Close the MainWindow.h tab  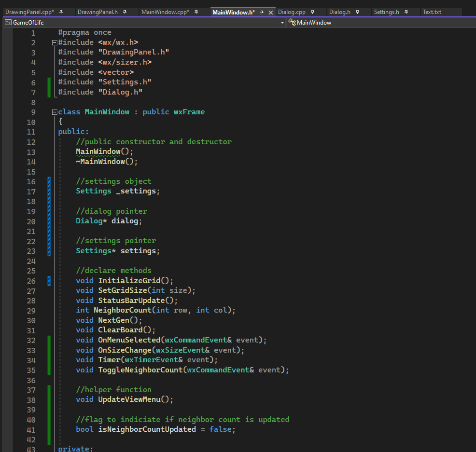click(x=271, y=12)
